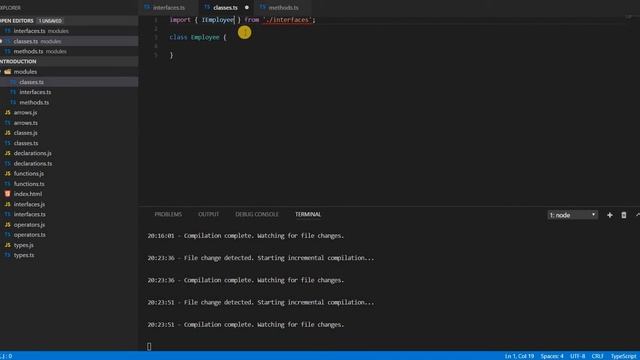
Task: Switch to the Terminal panel tab
Action: (x=308, y=214)
